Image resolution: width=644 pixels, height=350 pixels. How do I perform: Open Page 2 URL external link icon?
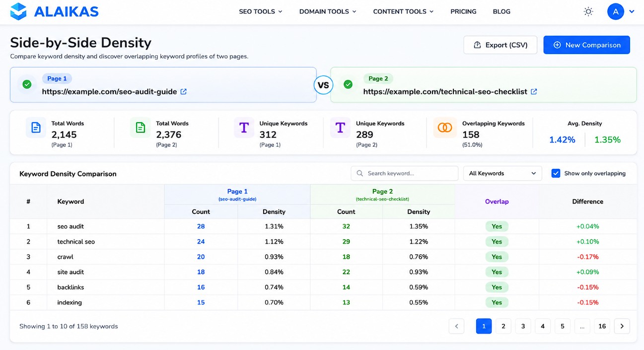click(534, 91)
